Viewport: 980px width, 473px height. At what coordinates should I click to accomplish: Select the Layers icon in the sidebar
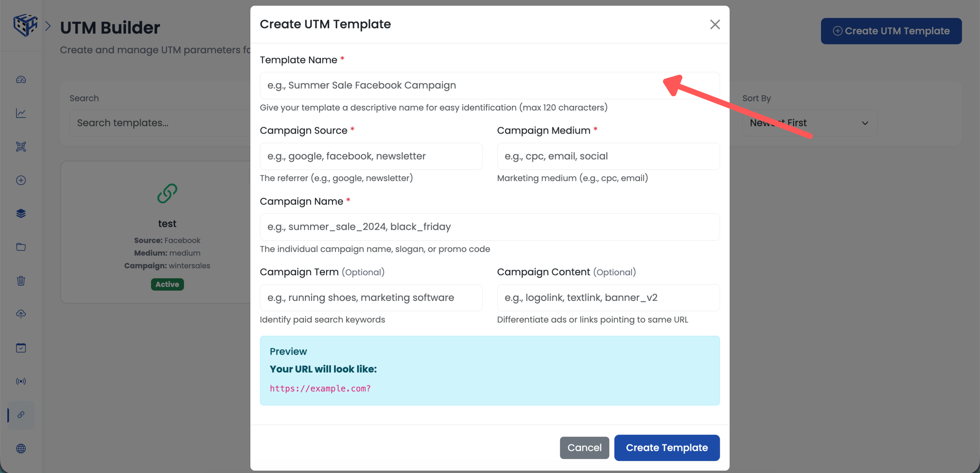click(21, 213)
